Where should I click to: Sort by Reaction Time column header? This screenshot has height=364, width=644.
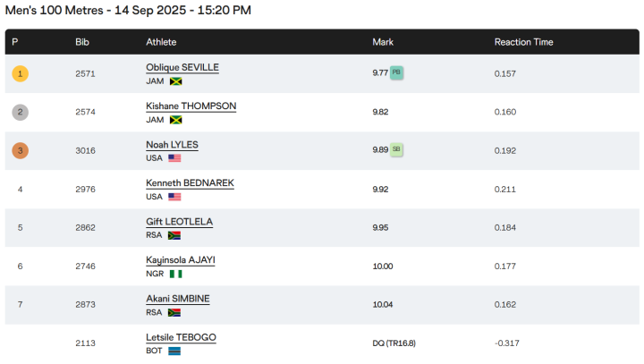pos(523,42)
